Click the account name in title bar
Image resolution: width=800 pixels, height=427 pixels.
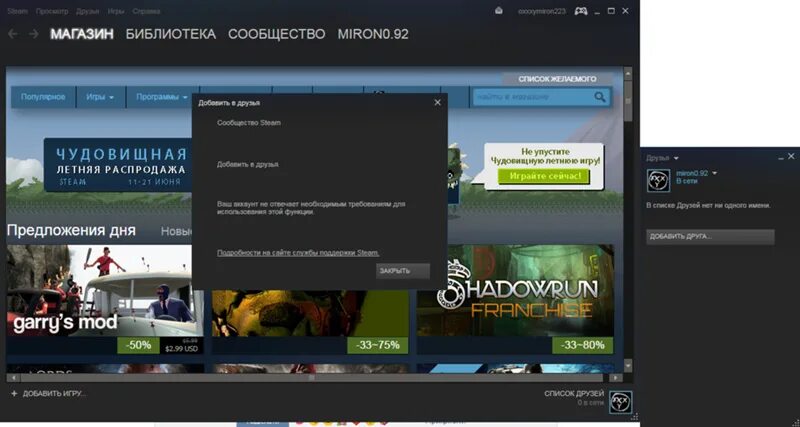[541, 11]
